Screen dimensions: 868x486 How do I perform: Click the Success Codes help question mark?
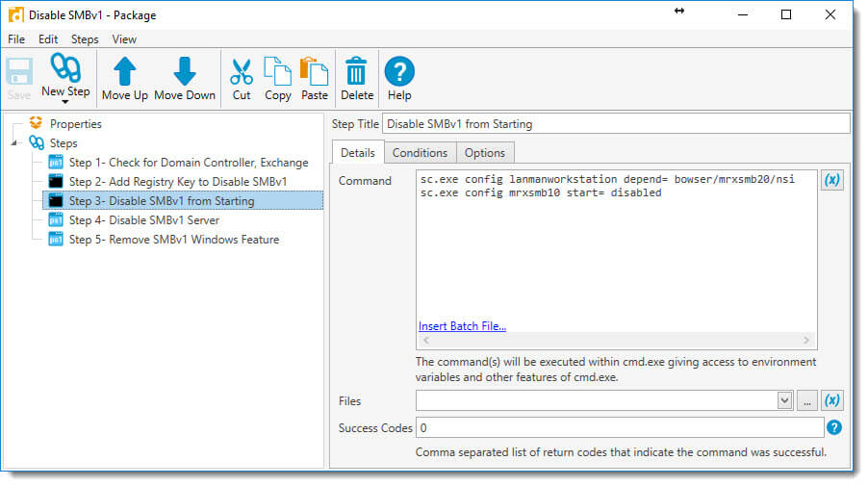coord(833,427)
